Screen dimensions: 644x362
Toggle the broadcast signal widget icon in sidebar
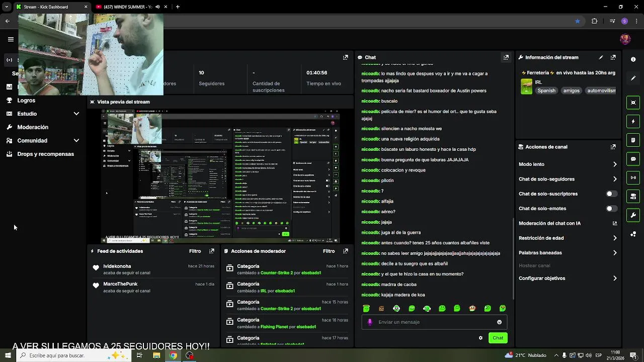click(x=633, y=177)
